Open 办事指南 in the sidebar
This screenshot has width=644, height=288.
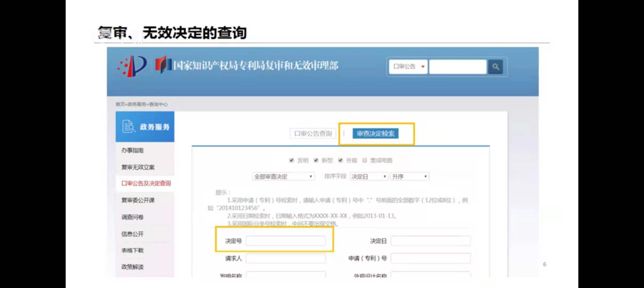pos(132,150)
